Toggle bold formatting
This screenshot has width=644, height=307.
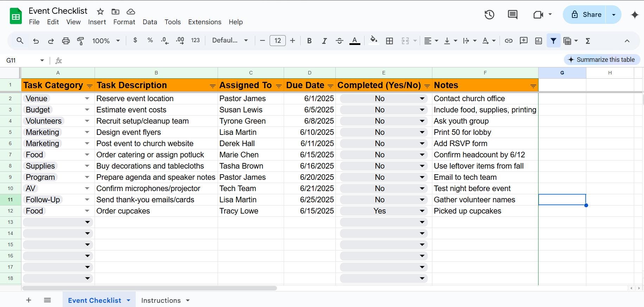tap(309, 41)
